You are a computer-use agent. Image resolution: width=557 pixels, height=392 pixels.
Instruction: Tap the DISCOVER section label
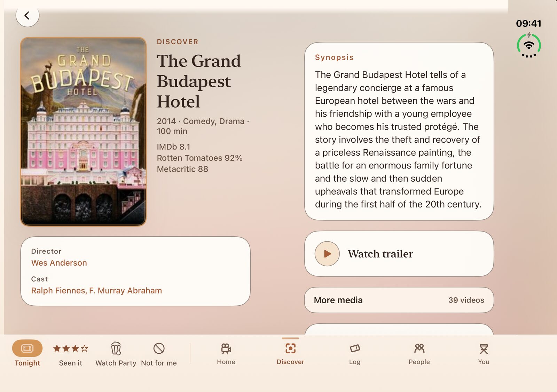(x=178, y=42)
